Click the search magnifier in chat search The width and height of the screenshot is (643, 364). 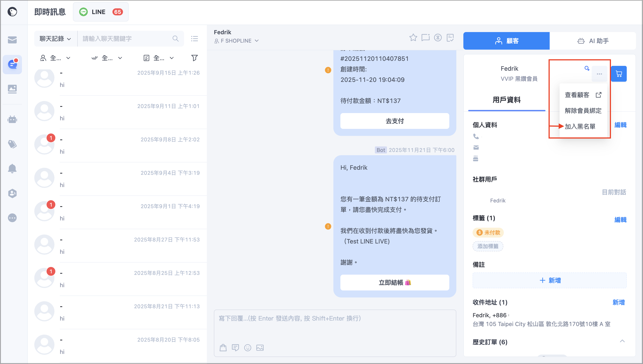[175, 38]
